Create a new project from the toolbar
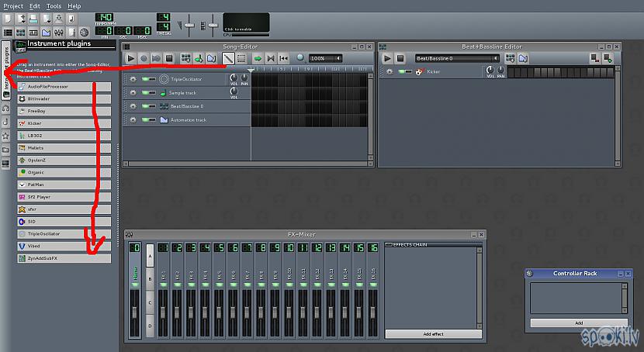 [x=8, y=19]
